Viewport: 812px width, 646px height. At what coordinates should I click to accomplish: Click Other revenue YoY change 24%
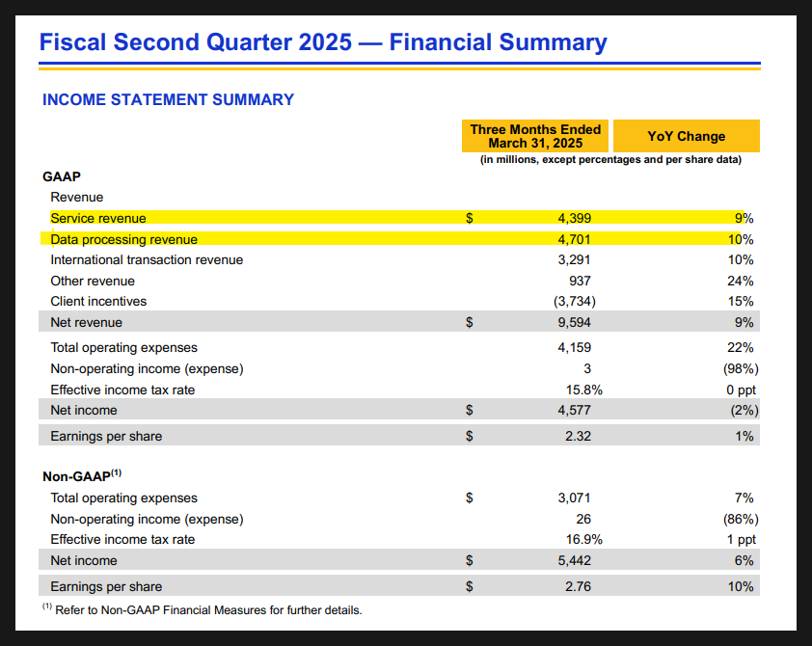tap(740, 282)
